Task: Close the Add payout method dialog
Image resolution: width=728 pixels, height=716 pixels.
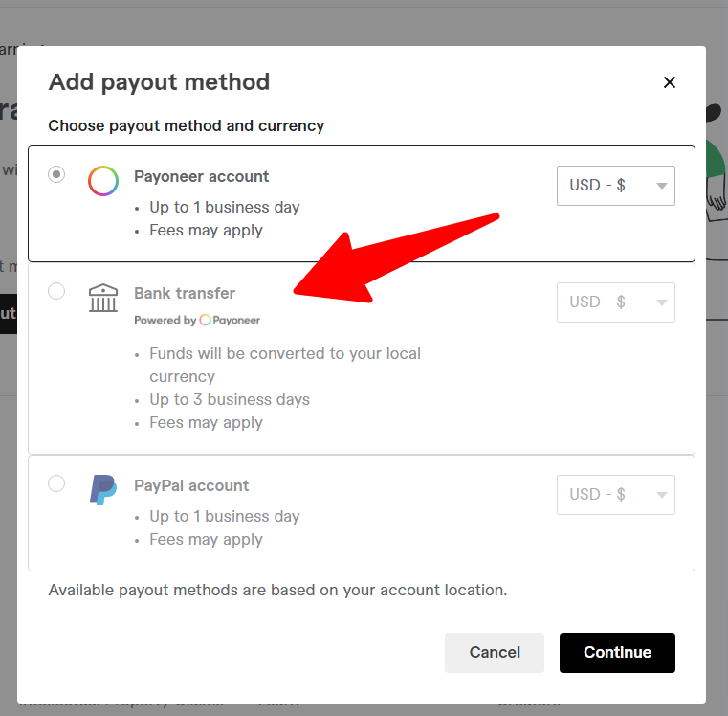Action: point(669,82)
